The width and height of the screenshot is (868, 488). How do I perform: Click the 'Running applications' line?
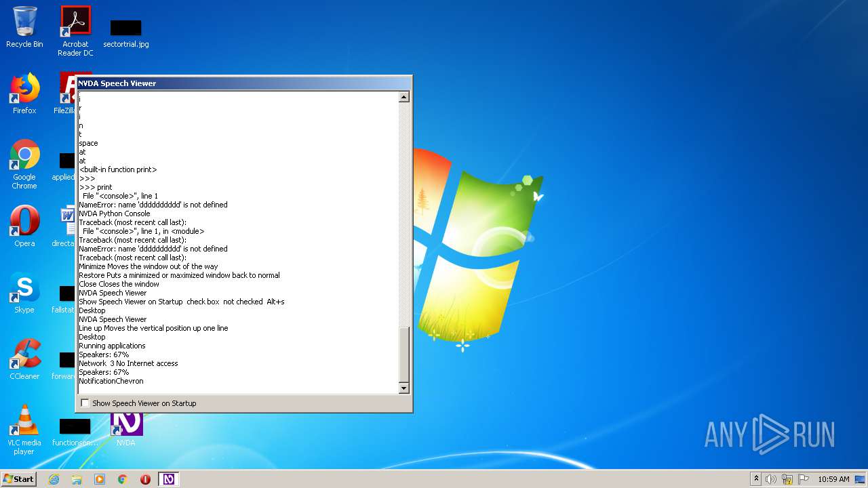point(112,346)
